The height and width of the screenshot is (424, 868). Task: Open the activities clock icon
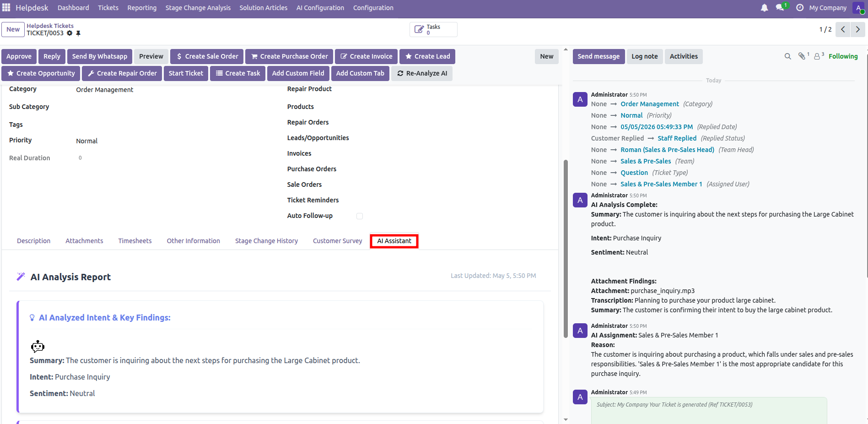(x=800, y=8)
